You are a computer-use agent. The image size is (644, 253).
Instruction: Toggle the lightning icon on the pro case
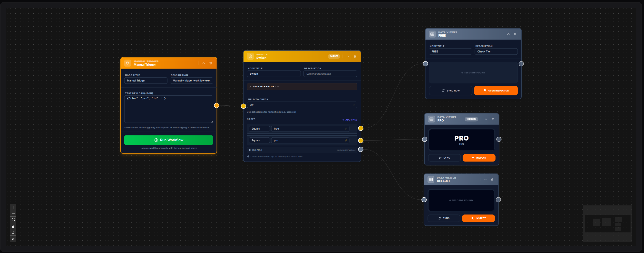[345, 140]
